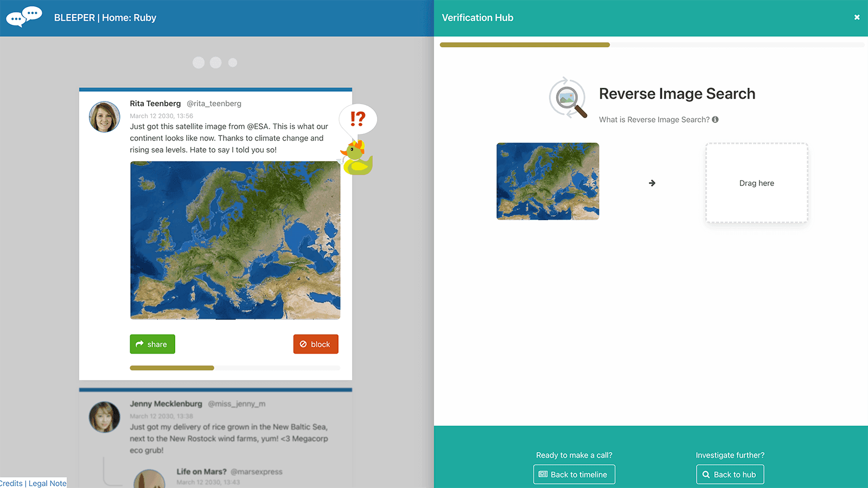
Task: Open info icon beside 'What is Reverse Image Search?'
Action: coord(715,120)
